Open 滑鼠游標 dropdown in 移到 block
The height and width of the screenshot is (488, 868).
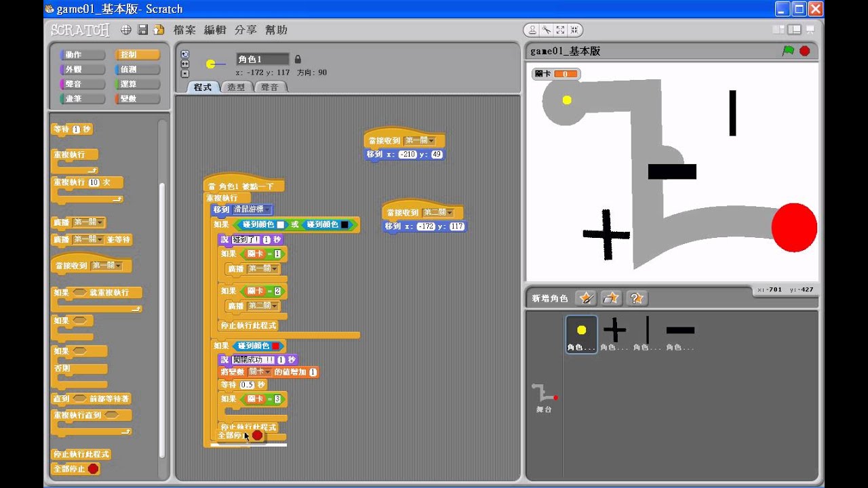tap(252, 209)
